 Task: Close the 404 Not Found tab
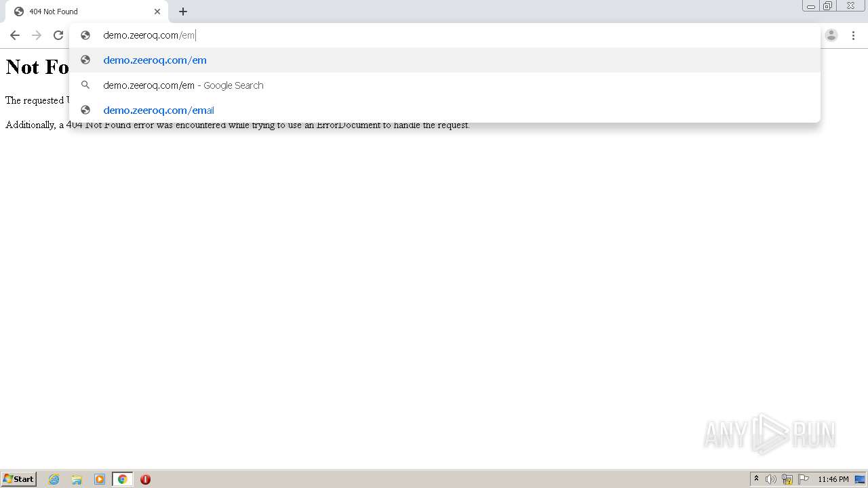(157, 12)
